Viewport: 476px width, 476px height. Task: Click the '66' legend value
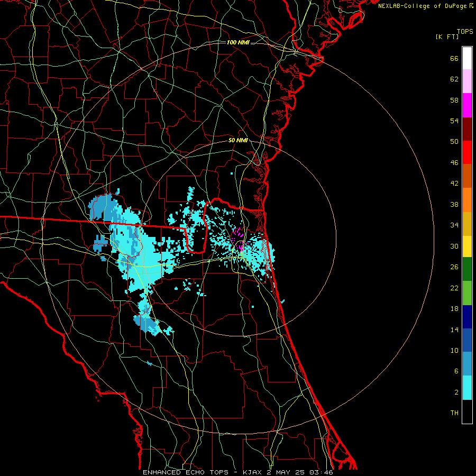454,59
